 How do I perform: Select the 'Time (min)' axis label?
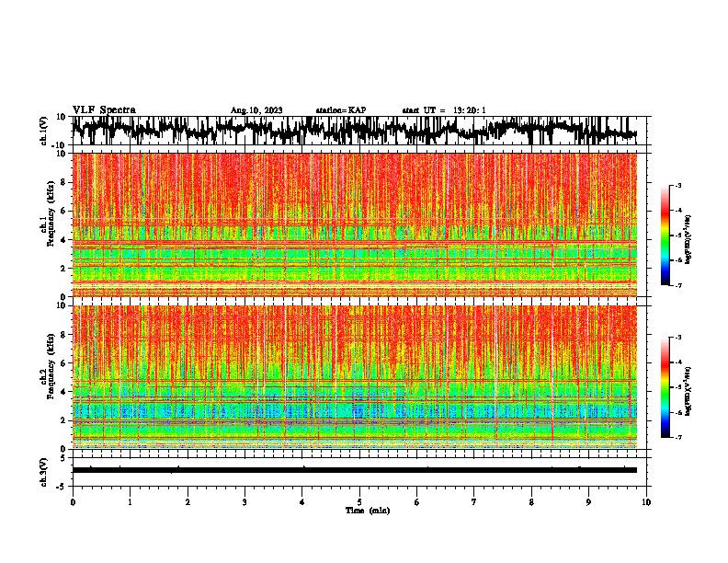pos(368,511)
